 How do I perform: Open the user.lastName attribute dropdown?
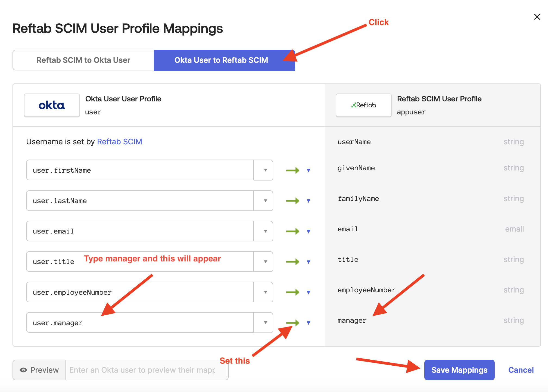263,201
